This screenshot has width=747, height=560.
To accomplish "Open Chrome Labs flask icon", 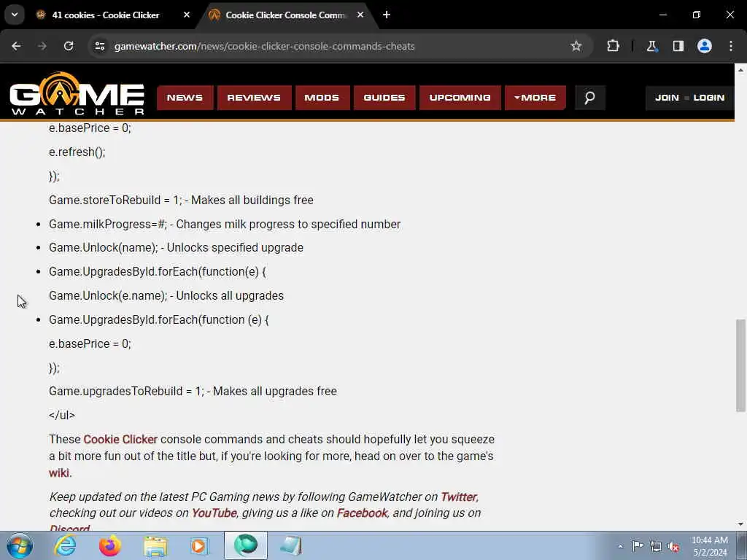I will pos(651,46).
